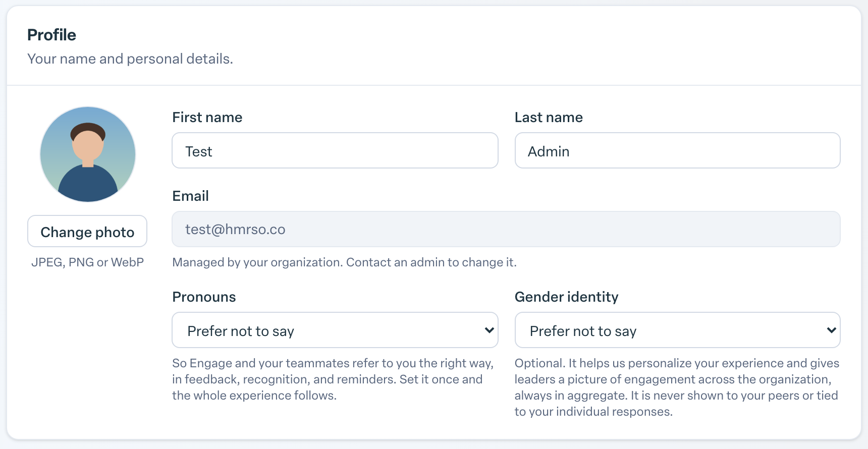Click the Email label
Image resolution: width=868 pixels, height=449 pixels.
[190, 196]
